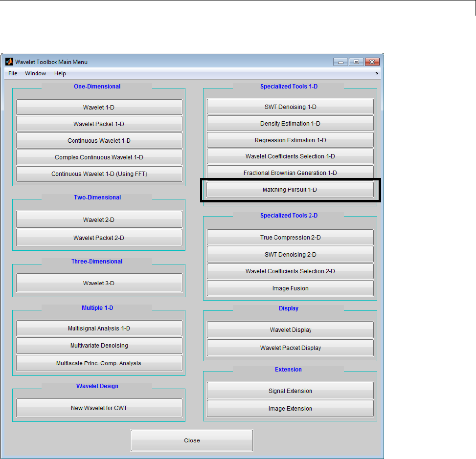Show Wavelet Packet Display
Screen dimensions: 476x459
point(290,348)
